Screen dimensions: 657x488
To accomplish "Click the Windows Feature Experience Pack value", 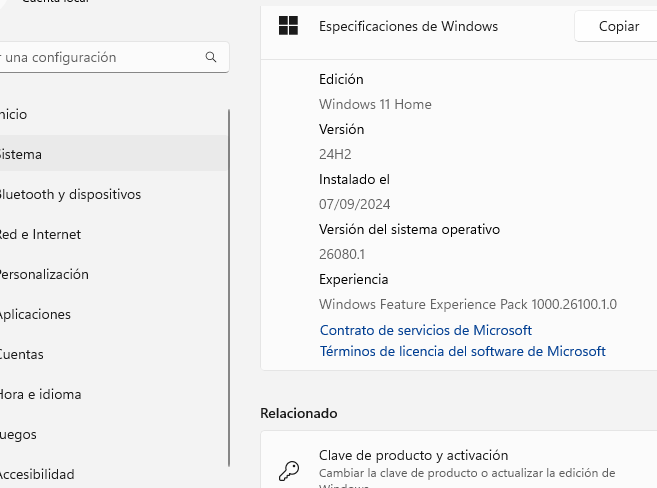I will coord(468,304).
